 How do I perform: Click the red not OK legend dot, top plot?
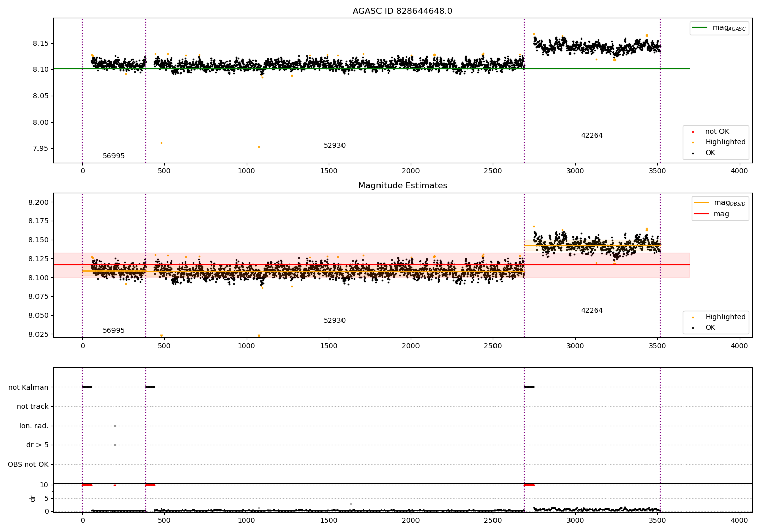pyautogui.click(x=693, y=132)
